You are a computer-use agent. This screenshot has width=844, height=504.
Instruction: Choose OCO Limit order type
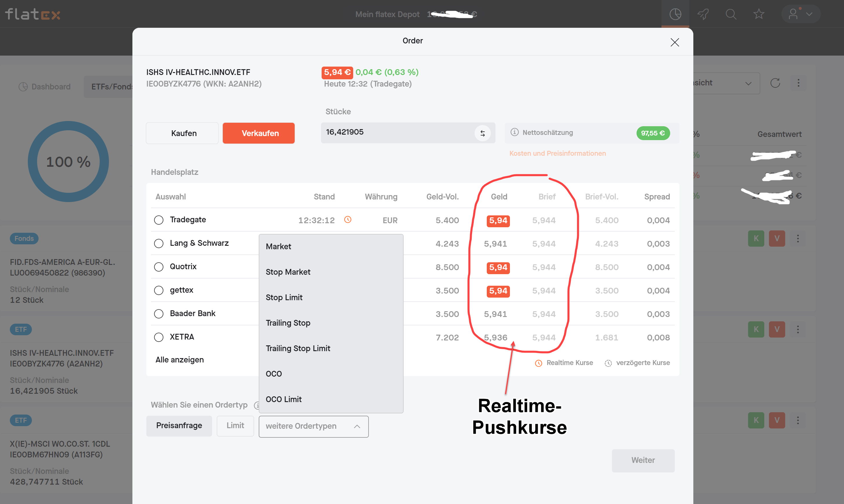(x=331, y=399)
